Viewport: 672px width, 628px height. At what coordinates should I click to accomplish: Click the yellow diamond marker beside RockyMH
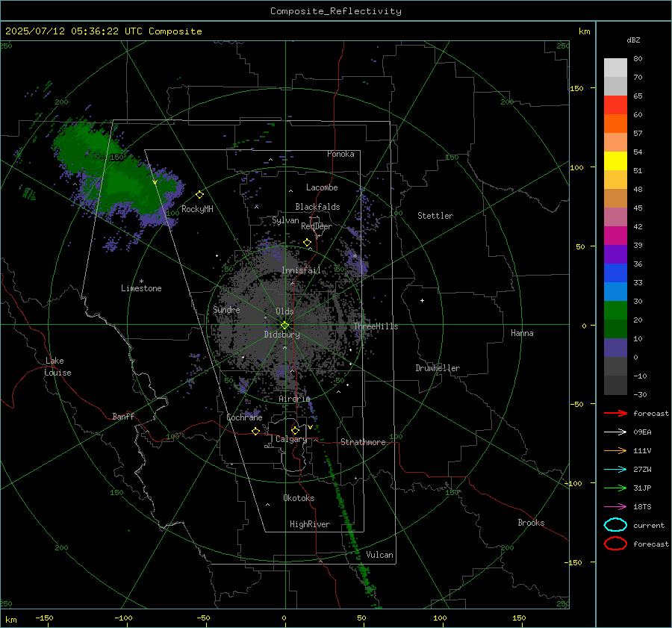coord(199,195)
